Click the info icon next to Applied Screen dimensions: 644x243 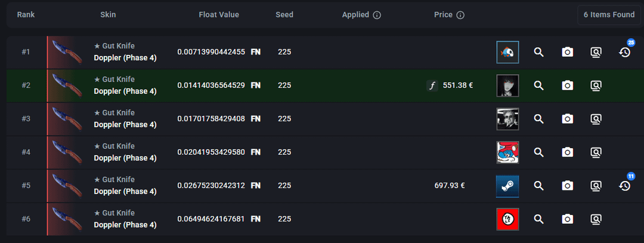click(x=377, y=15)
